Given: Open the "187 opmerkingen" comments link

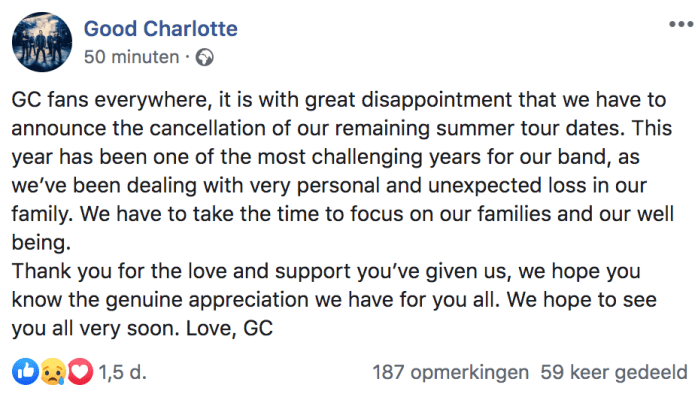Looking at the screenshot, I should pos(450,372).
